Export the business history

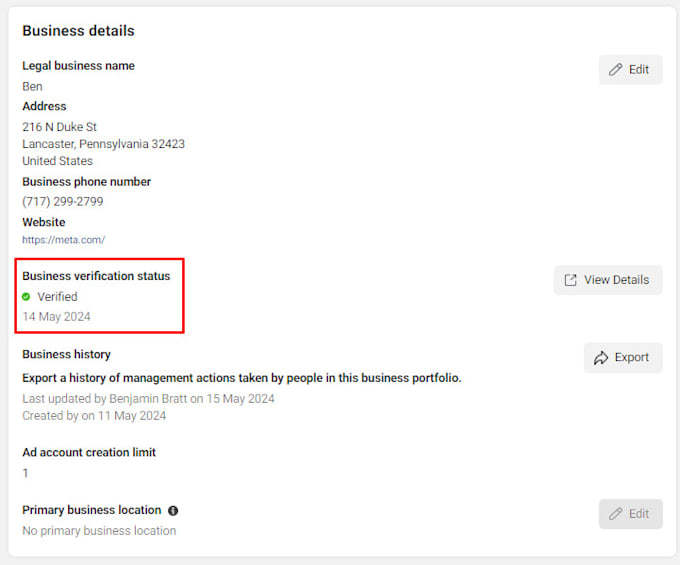click(x=623, y=358)
